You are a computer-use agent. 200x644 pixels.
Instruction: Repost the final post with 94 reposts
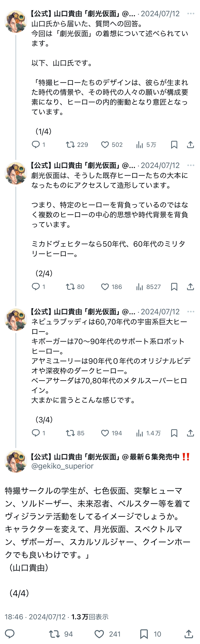point(54,634)
